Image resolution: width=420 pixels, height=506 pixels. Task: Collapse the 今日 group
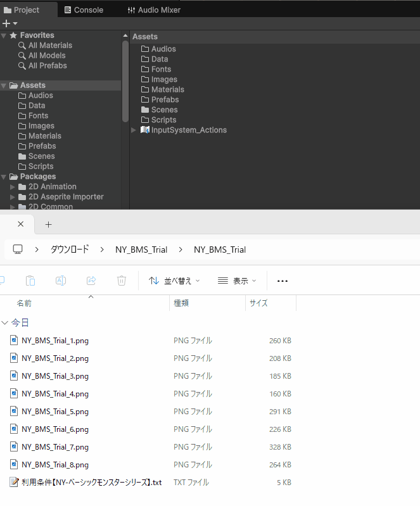(x=6, y=323)
